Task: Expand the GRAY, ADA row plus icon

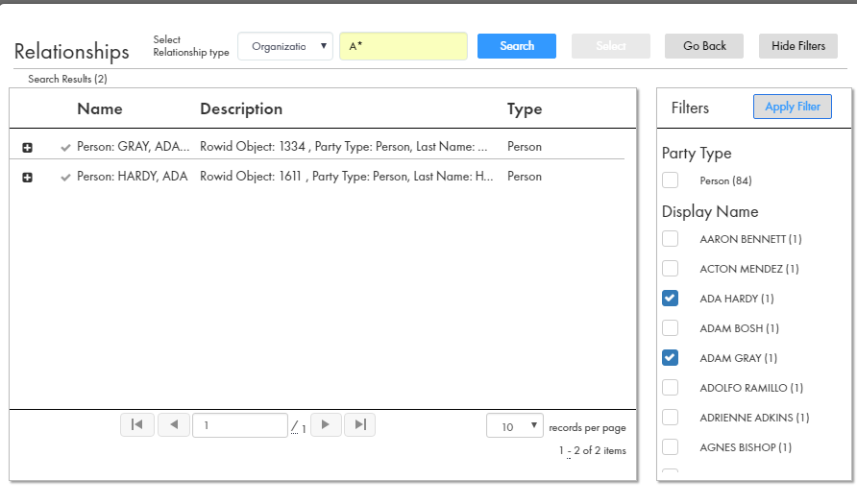Action: (x=27, y=148)
